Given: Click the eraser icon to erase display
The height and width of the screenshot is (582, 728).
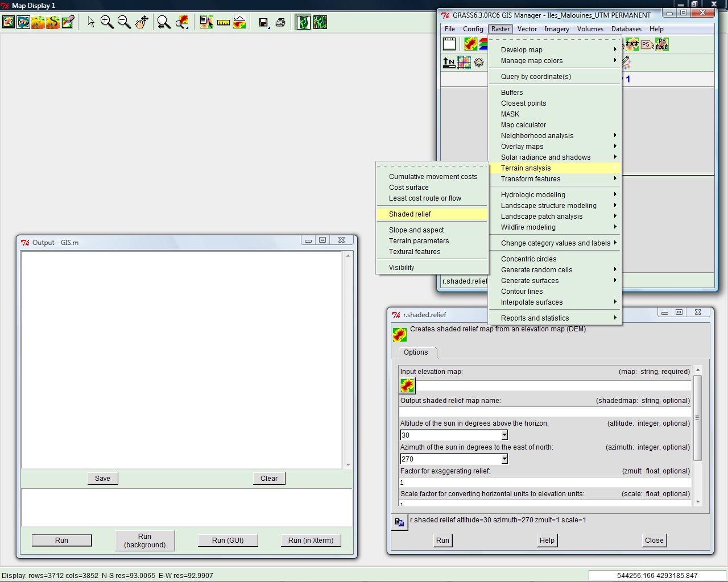Looking at the screenshot, I should (68, 22).
